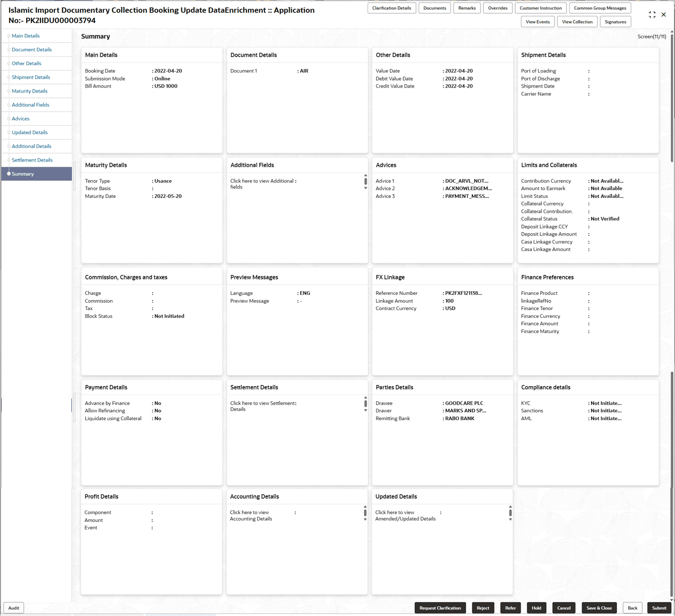Click the up chevron in Additional Fields tile
The height and width of the screenshot is (616, 675).
tap(365, 174)
